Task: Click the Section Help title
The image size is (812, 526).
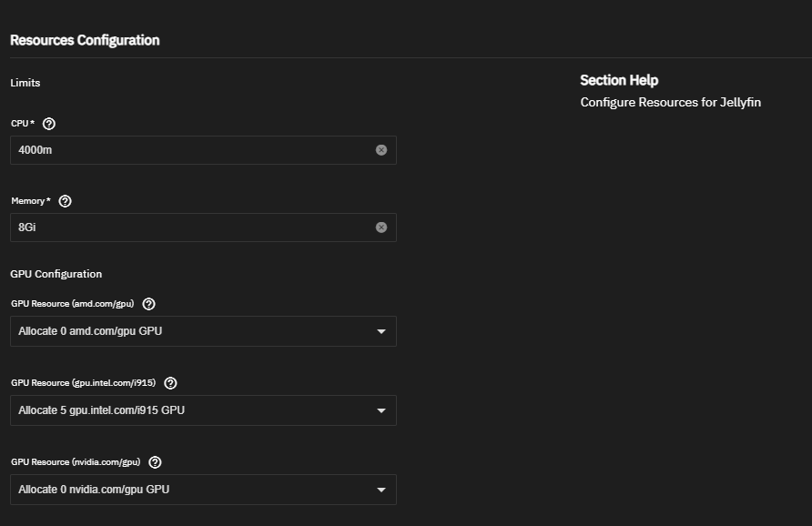Action: click(x=619, y=80)
